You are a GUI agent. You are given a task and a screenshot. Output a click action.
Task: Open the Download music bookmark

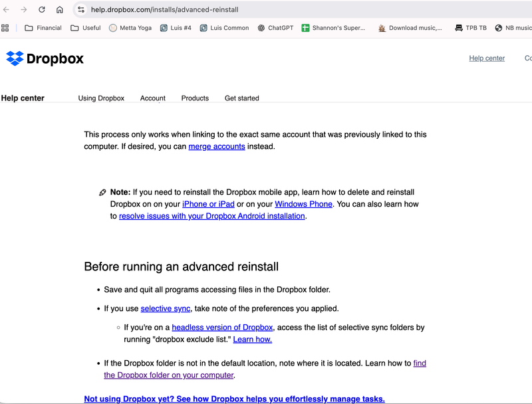(410, 28)
